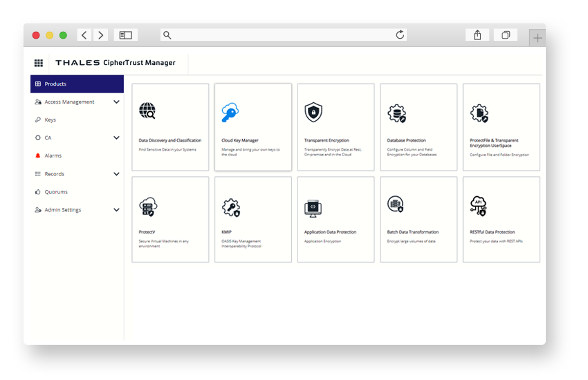Click 'Protect your data with REST APIs' text
The width and height of the screenshot is (588, 380).
click(496, 241)
